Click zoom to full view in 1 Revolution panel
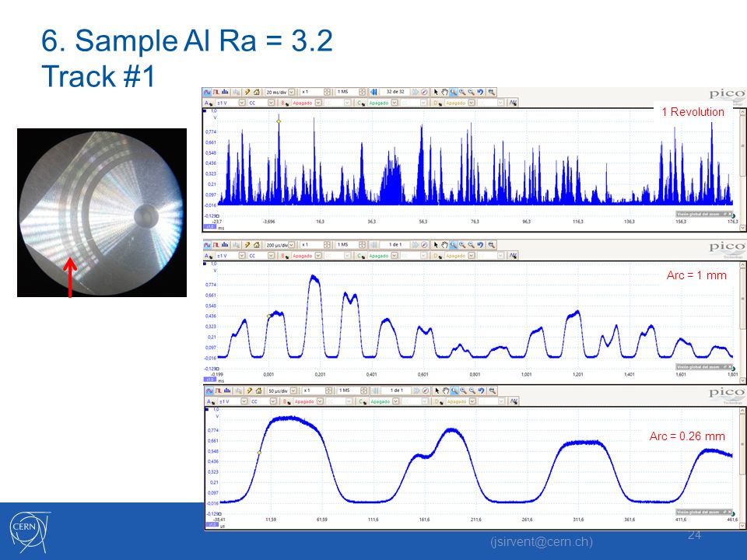This screenshot has height=560, width=747. tap(491, 92)
